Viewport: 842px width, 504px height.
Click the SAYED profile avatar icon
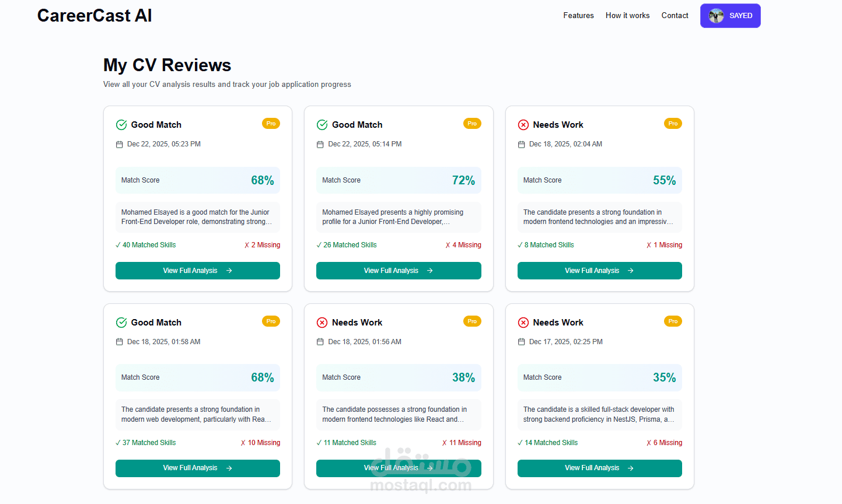click(x=716, y=16)
